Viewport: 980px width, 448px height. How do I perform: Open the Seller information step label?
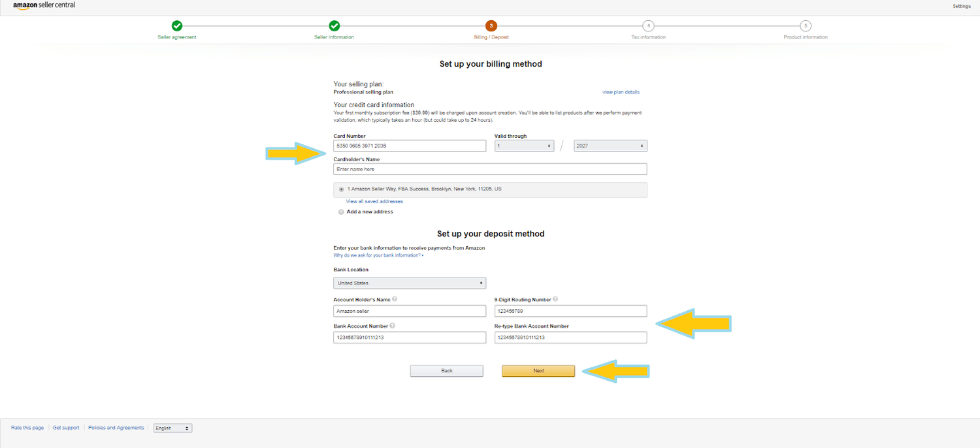coord(334,37)
